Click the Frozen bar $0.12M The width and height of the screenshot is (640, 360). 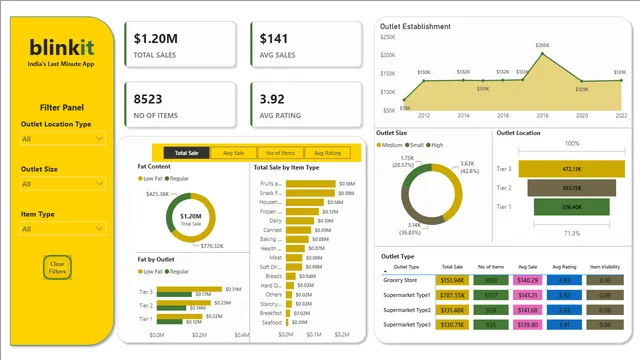click(x=302, y=211)
